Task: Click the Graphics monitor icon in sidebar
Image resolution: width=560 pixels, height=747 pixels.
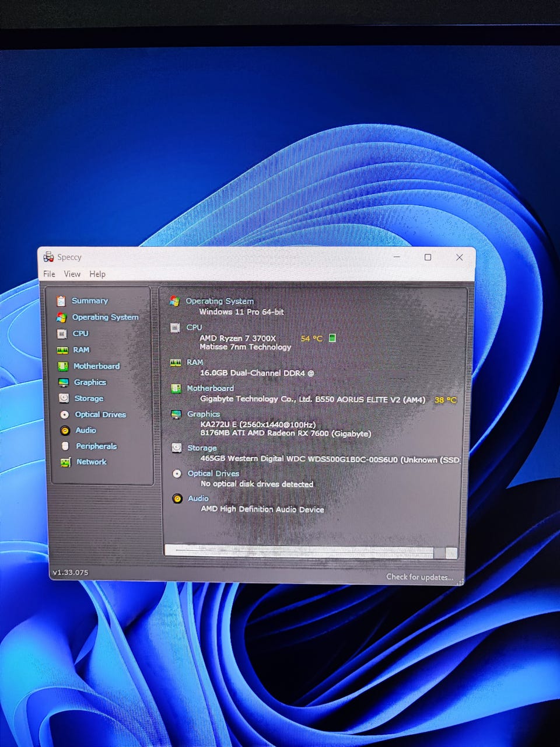Action: click(64, 383)
